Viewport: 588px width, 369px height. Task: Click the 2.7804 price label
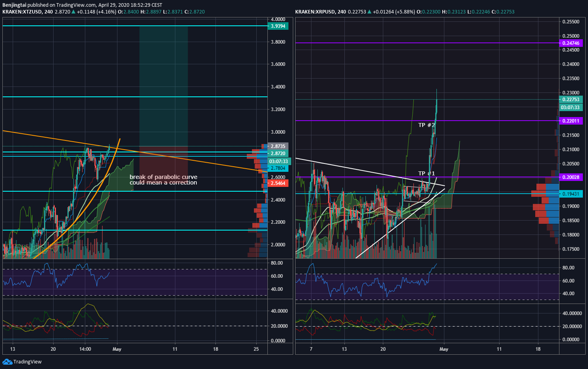(278, 168)
